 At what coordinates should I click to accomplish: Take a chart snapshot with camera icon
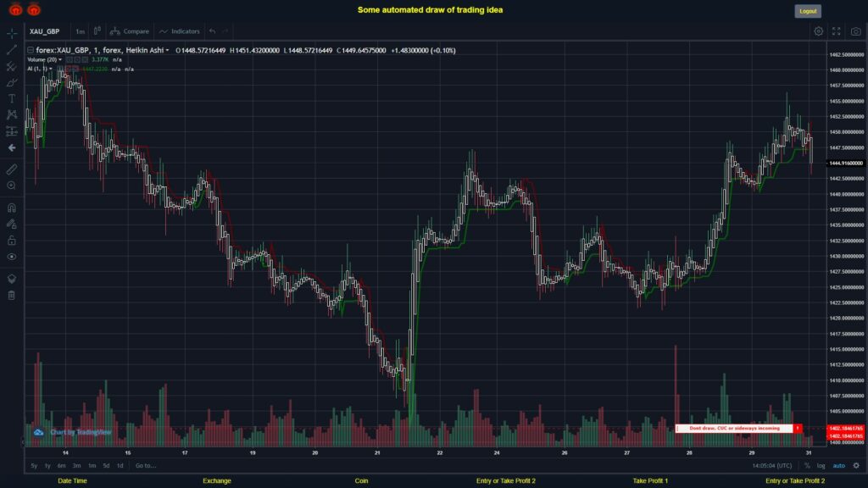856,31
